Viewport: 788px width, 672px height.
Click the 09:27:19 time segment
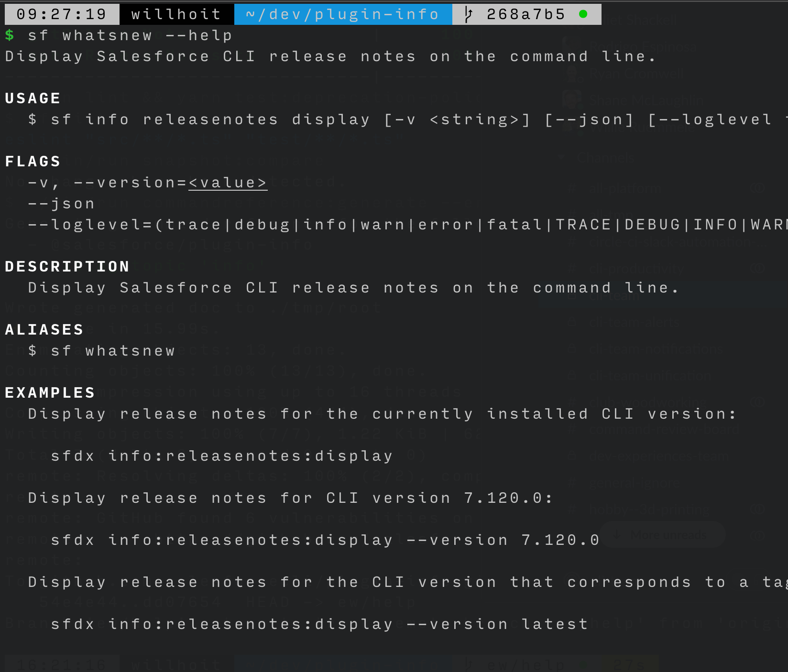coord(62,14)
